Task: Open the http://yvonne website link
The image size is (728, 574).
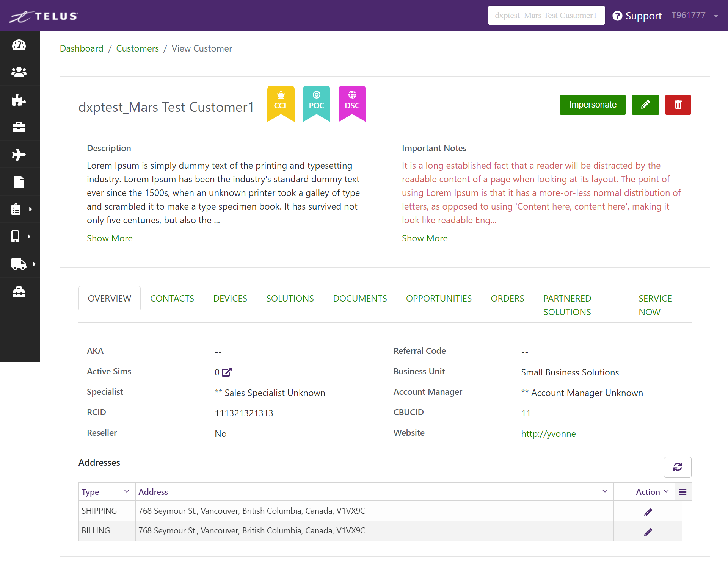Action: coord(548,434)
